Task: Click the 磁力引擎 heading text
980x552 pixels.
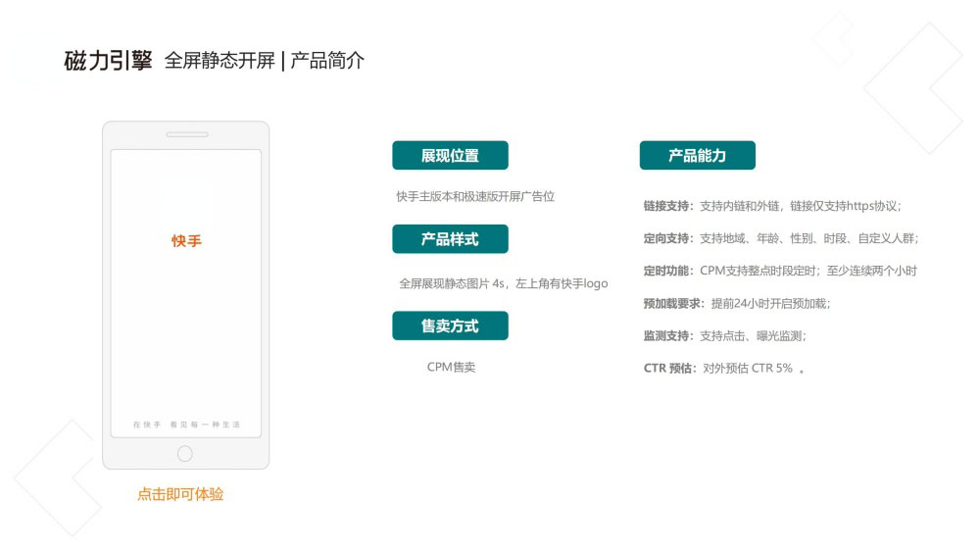Action: (108, 61)
